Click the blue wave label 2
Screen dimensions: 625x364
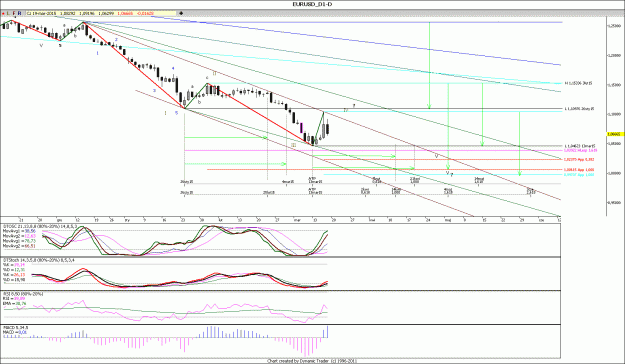(x=116, y=39)
